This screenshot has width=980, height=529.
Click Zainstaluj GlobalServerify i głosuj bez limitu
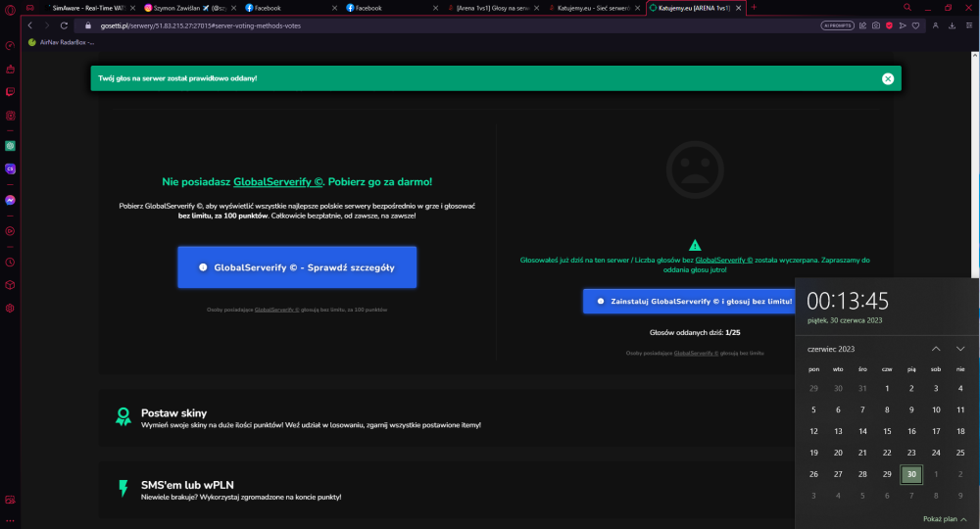pos(689,301)
